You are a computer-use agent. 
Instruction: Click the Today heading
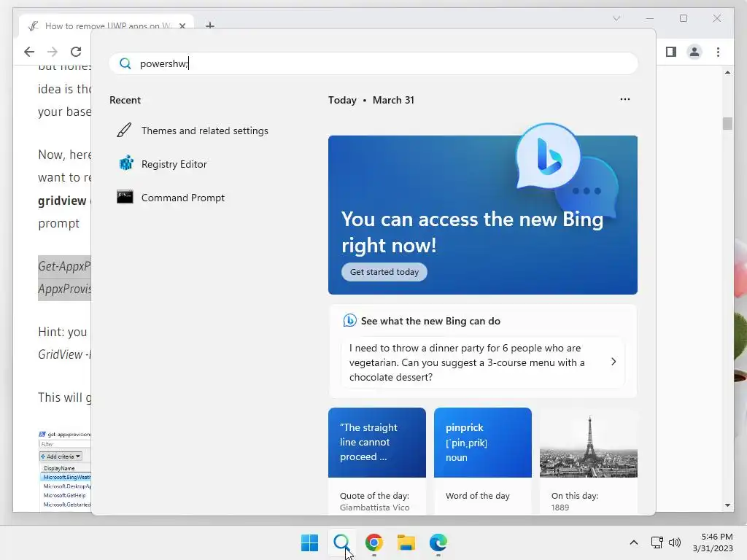coord(343,100)
